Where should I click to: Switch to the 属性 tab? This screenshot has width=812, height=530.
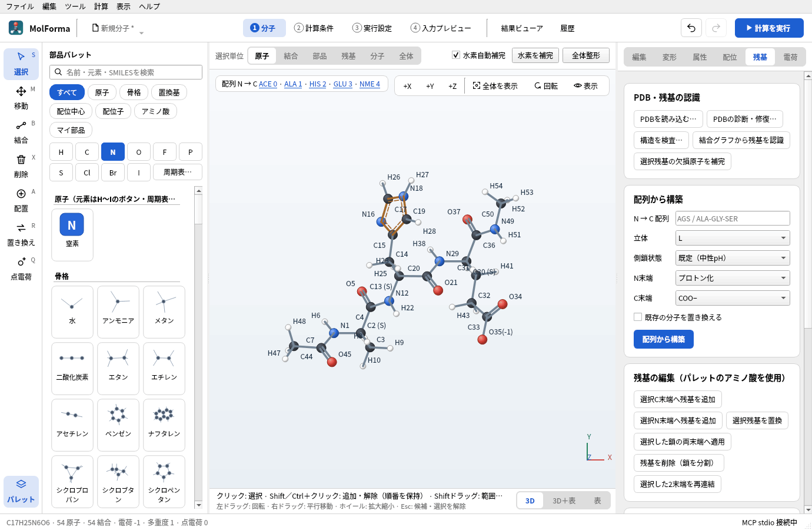click(x=700, y=57)
